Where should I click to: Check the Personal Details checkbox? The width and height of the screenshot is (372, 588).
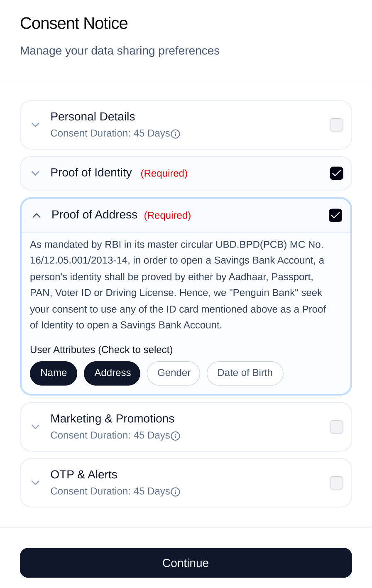click(336, 125)
